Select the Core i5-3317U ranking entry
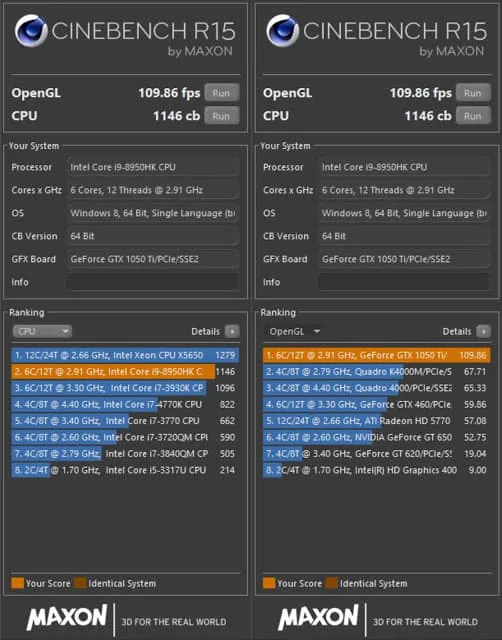502x640 pixels. click(x=125, y=470)
